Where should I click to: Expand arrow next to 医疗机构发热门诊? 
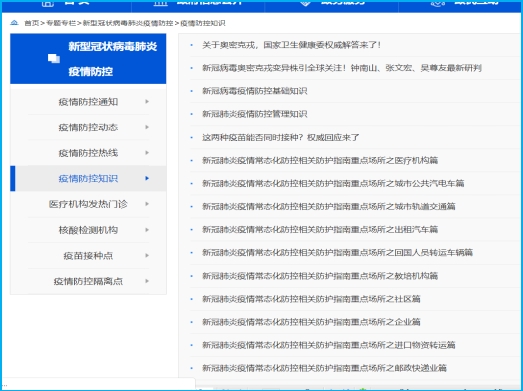point(147,204)
